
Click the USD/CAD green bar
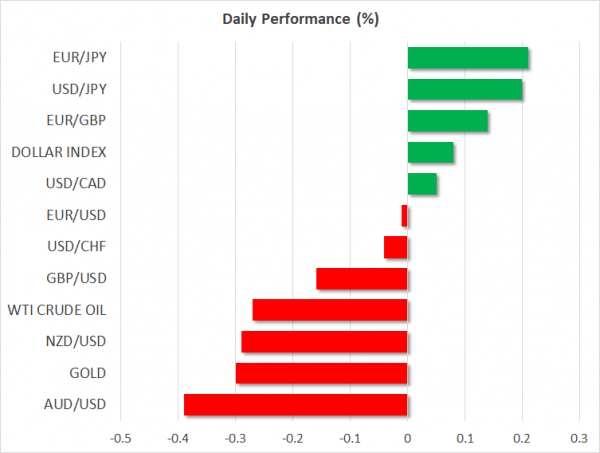(422, 184)
